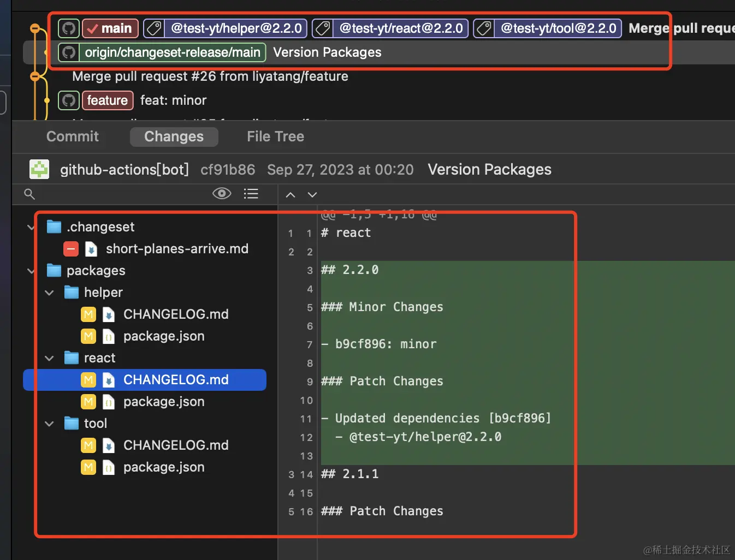Collapse the packages folder
735x560 pixels.
(31, 271)
